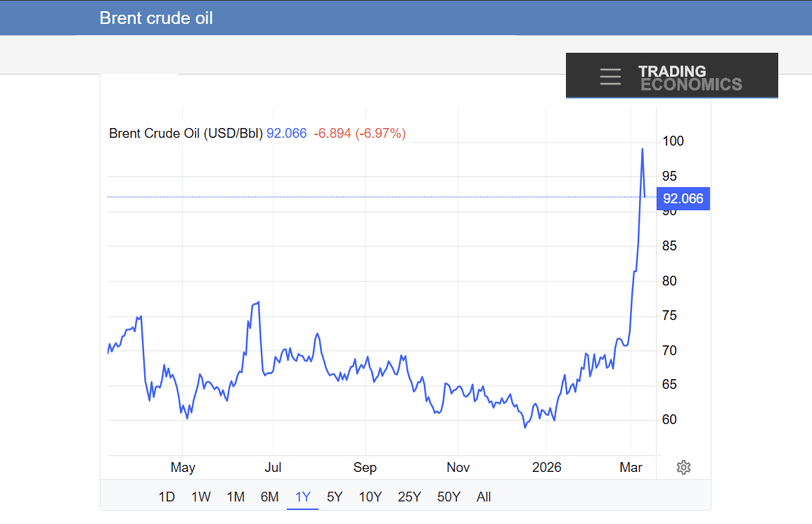Viewport: 812px width, 524px height.
Task: Click the Brent crude oil page header
Action: [156, 18]
